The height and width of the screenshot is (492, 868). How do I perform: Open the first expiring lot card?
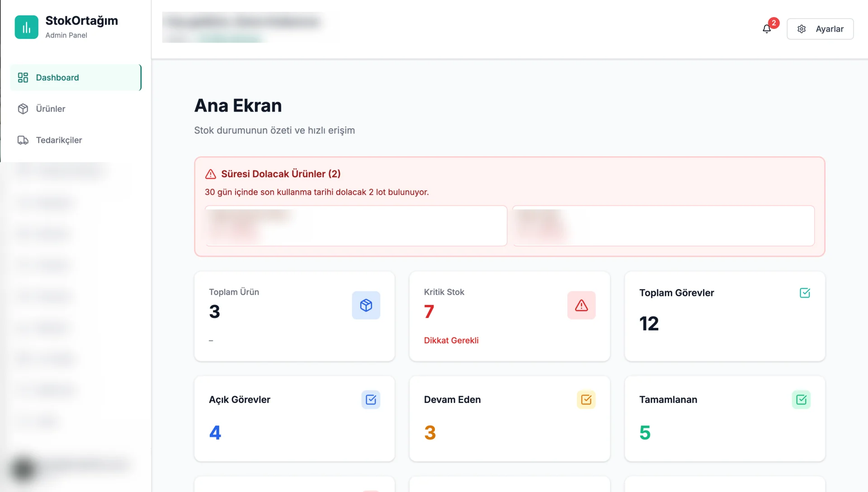click(x=356, y=226)
